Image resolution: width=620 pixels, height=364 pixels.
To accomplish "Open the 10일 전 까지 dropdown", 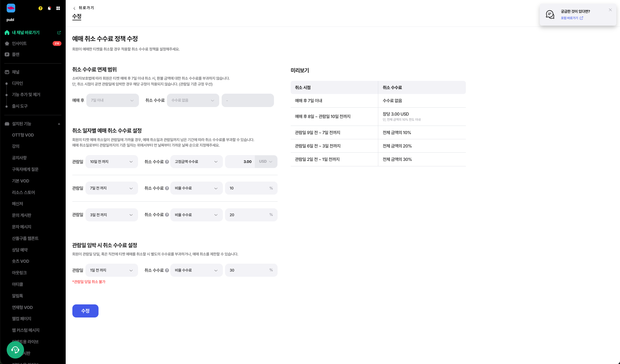I will click(x=112, y=162).
